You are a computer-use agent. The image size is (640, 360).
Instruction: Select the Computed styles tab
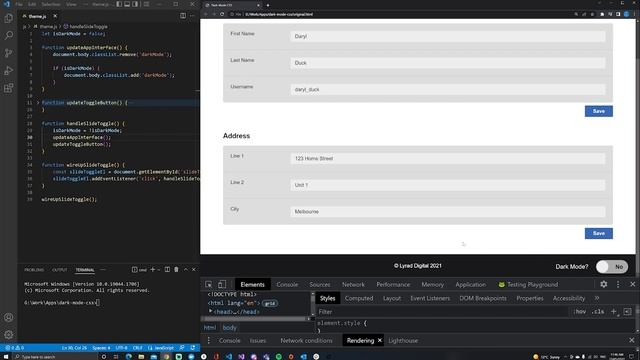359,298
